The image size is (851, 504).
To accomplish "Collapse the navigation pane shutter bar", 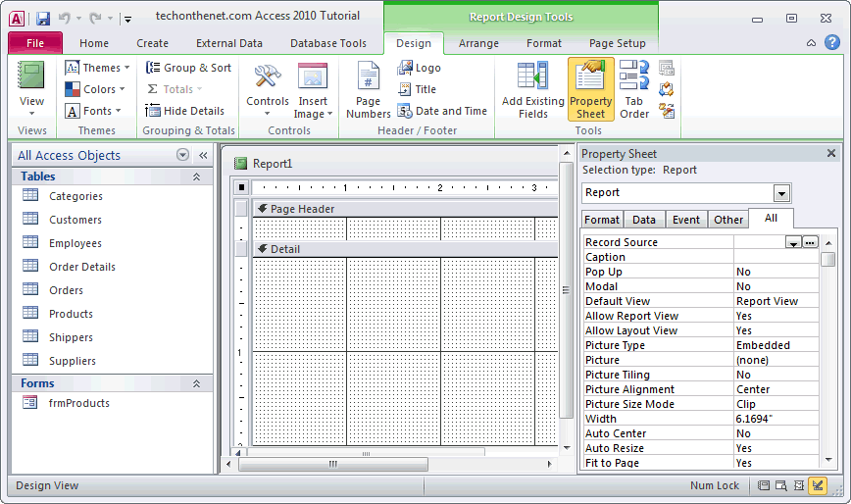I will click(203, 155).
